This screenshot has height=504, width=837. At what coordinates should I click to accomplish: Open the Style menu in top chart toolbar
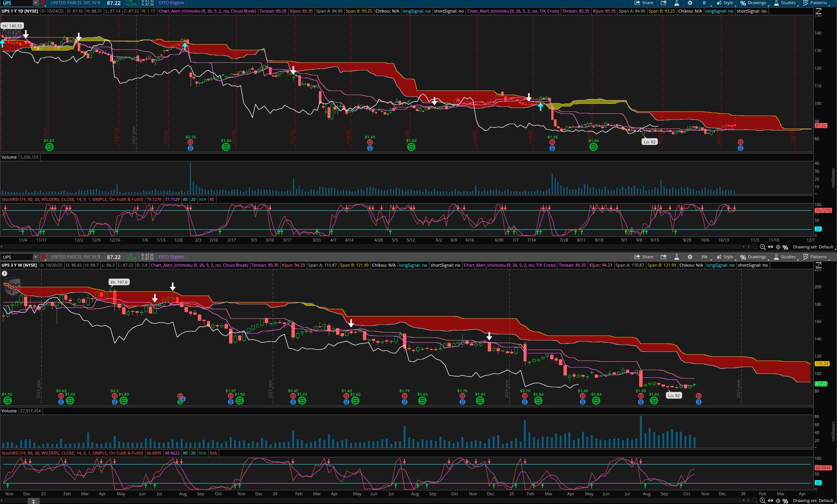point(725,3)
